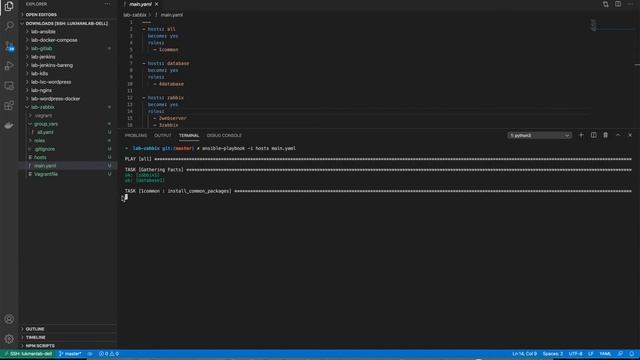Switch to the Debug Console tab
Screen dimensions: 640x360
(x=224, y=136)
